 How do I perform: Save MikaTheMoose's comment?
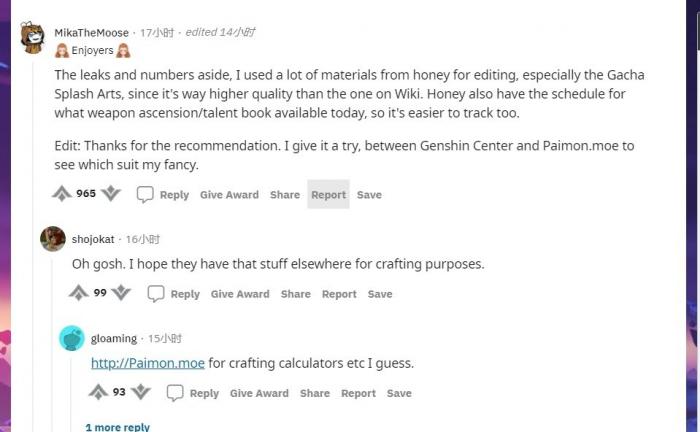point(369,195)
